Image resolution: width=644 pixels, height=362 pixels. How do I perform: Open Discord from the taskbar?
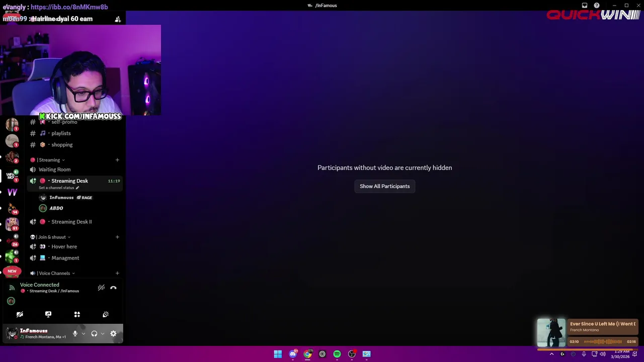[293, 354]
